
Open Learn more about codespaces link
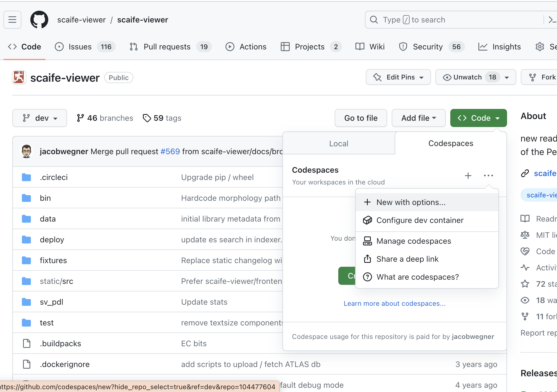point(394,304)
